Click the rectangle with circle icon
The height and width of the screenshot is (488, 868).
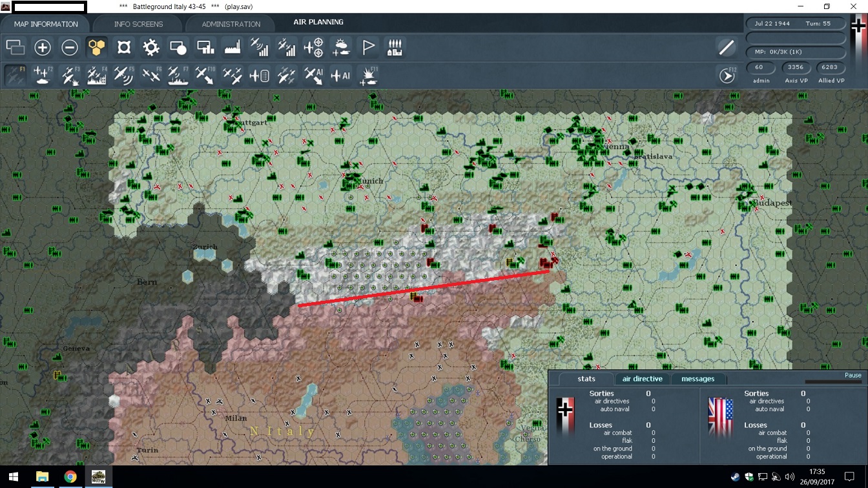click(178, 48)
